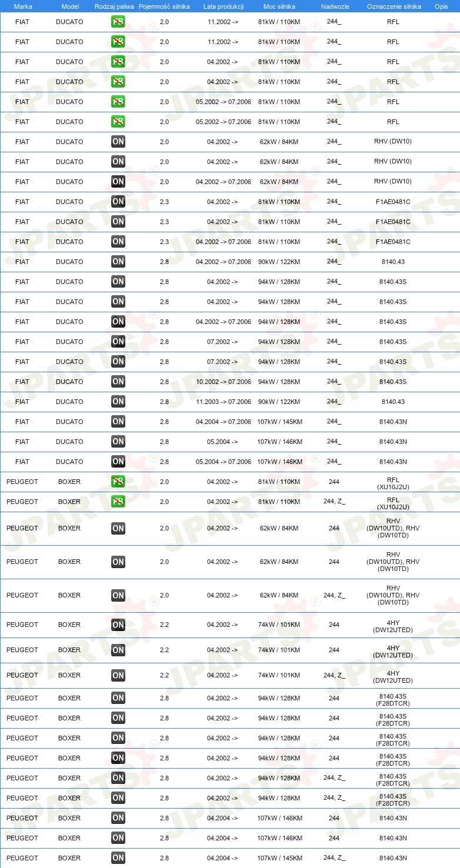Select the date cell 11.2003 -> 07.2006

[224, 402]
